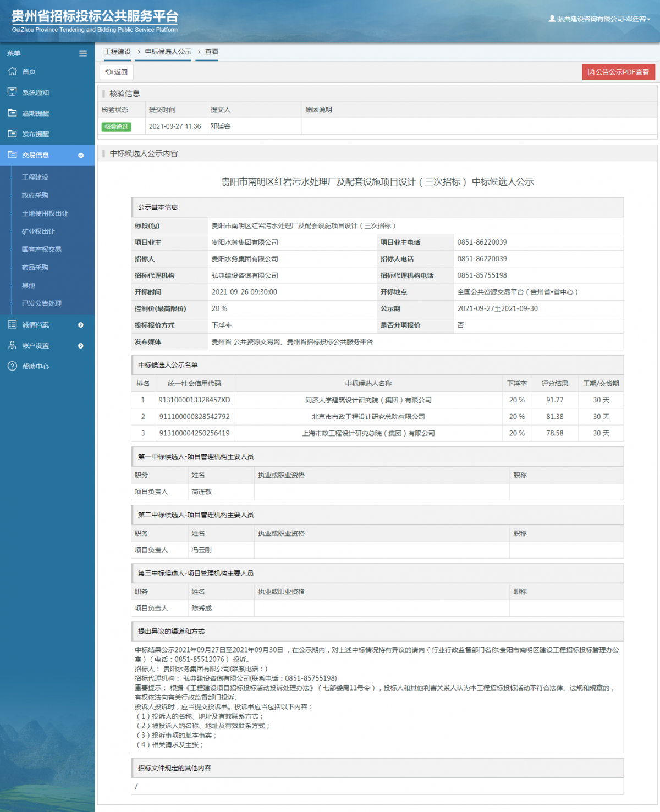660x812 pixels.
Task: Click the monitor icon beside 系统通知
Action: [12, 92]
